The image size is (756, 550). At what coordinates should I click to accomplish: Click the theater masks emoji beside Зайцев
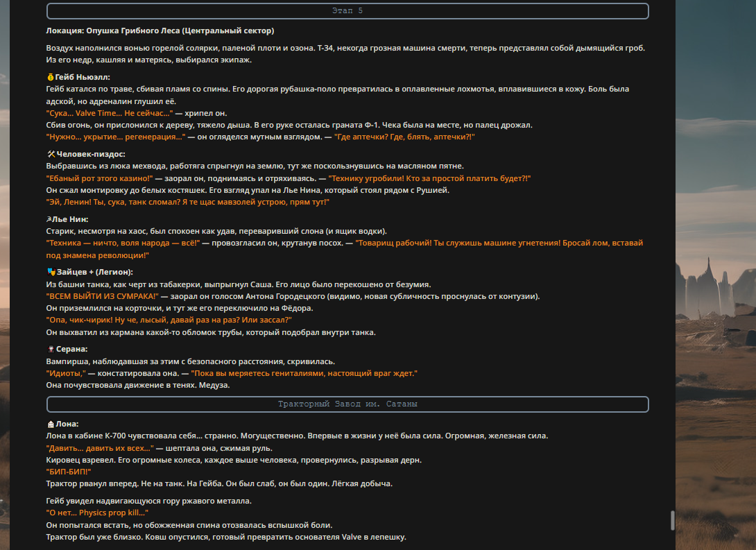pos(51,272)
